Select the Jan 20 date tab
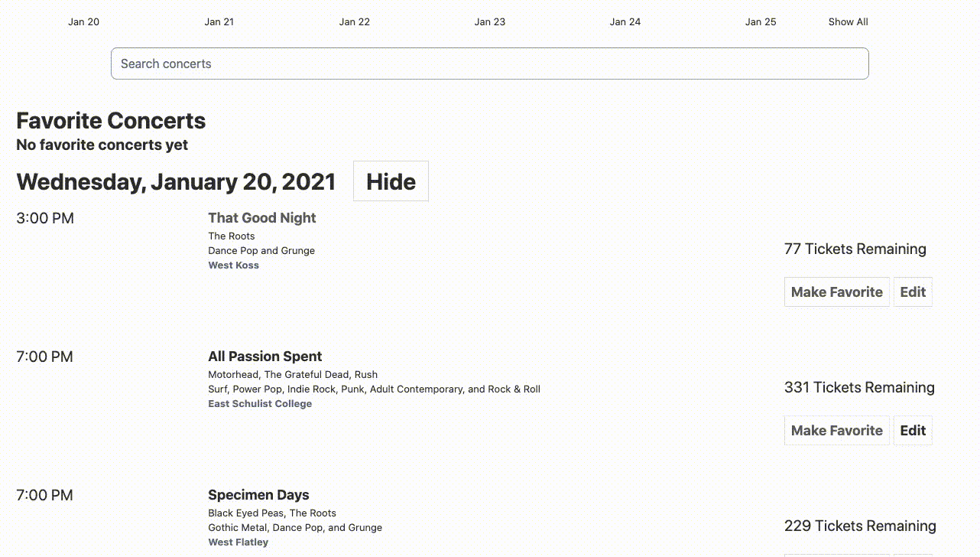The width and height of the screenshot is (980, 557). point(83,21)
